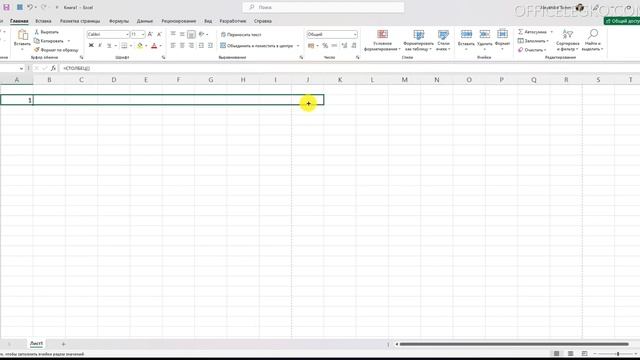Viewport: 640px width, 360px height.
Task: Apply percent number format
Action: click(x=325, y=46)
